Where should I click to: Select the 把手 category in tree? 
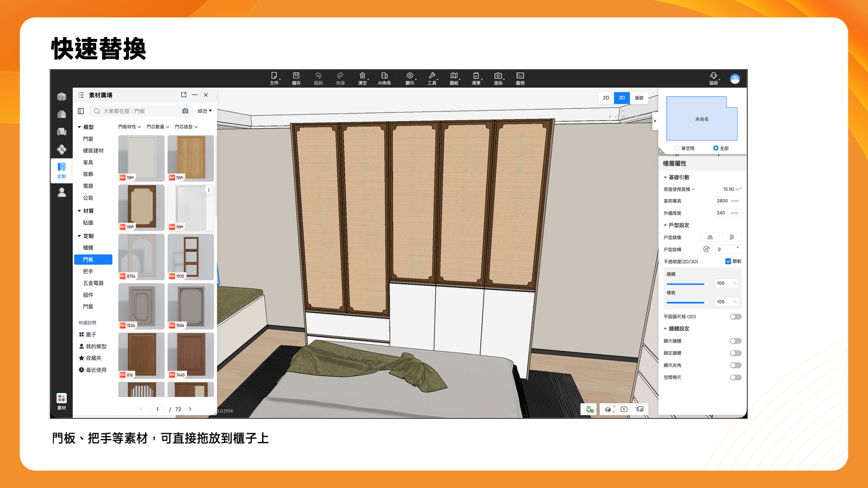pyautogui.click(x=88, y=272)
